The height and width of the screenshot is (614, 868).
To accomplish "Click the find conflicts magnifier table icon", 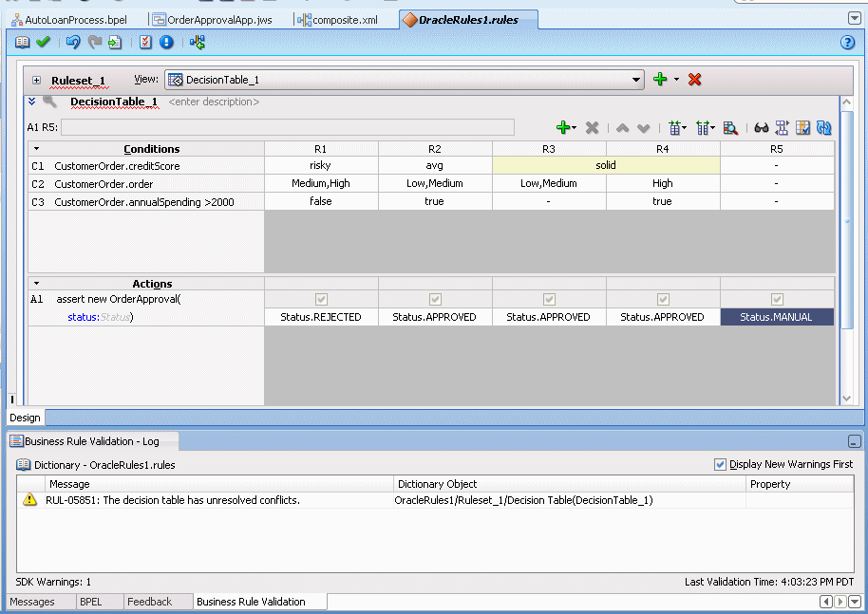I will [730, 128].
